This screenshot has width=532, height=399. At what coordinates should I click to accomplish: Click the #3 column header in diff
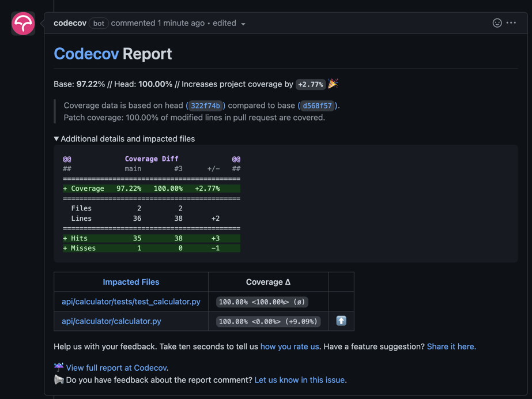click(x=178, y=168)
